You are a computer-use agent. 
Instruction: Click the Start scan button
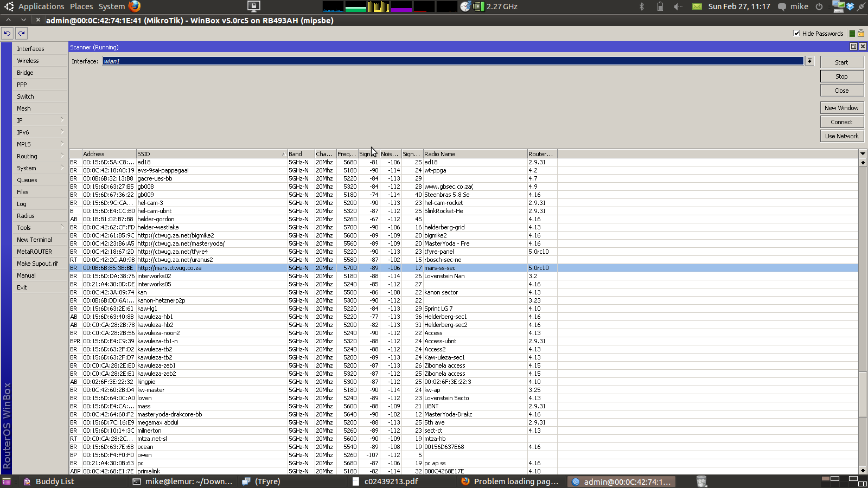(x=842, y=62)
